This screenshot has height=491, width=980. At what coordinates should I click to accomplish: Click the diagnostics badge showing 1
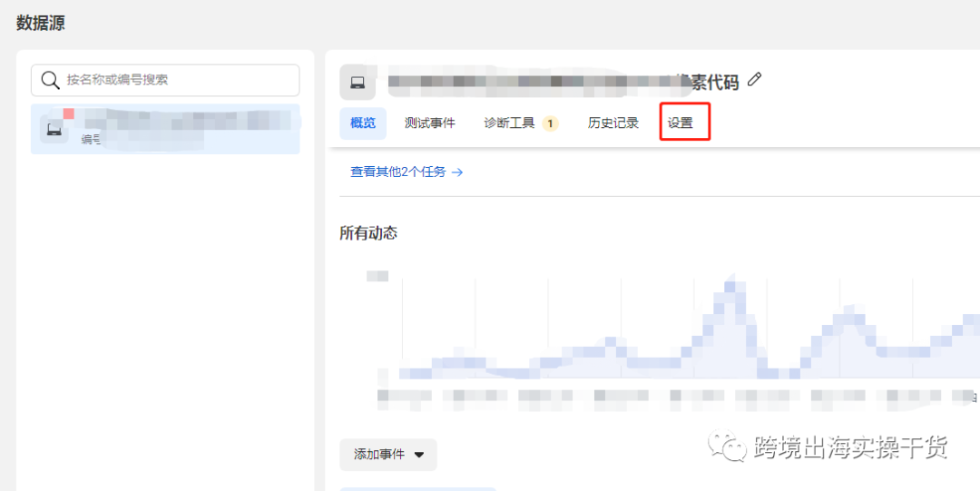550,123
